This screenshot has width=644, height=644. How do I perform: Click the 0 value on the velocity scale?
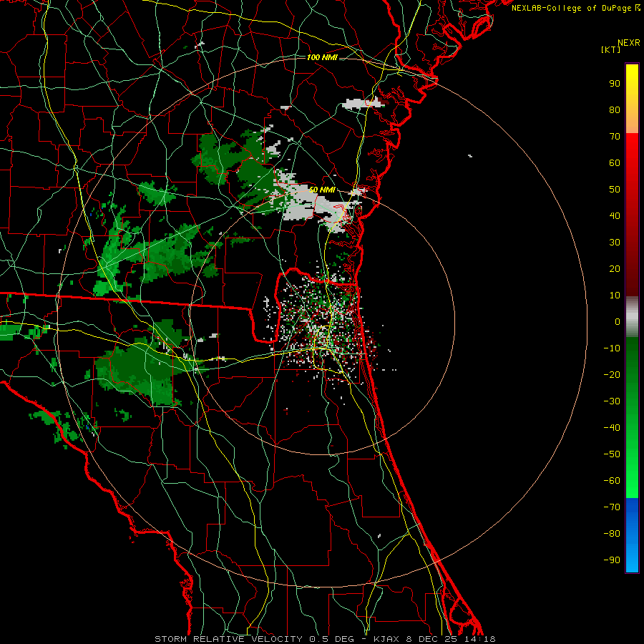pos(618,321)
